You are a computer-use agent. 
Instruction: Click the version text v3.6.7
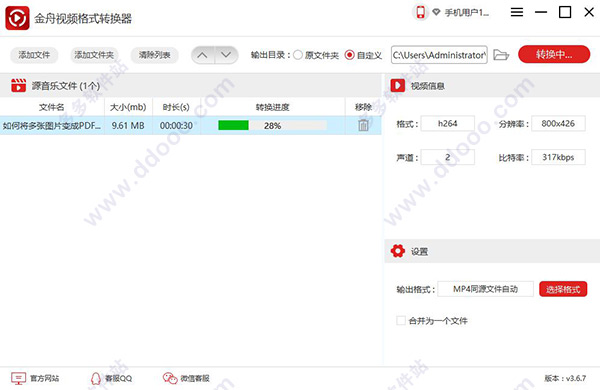coord(565,379)
